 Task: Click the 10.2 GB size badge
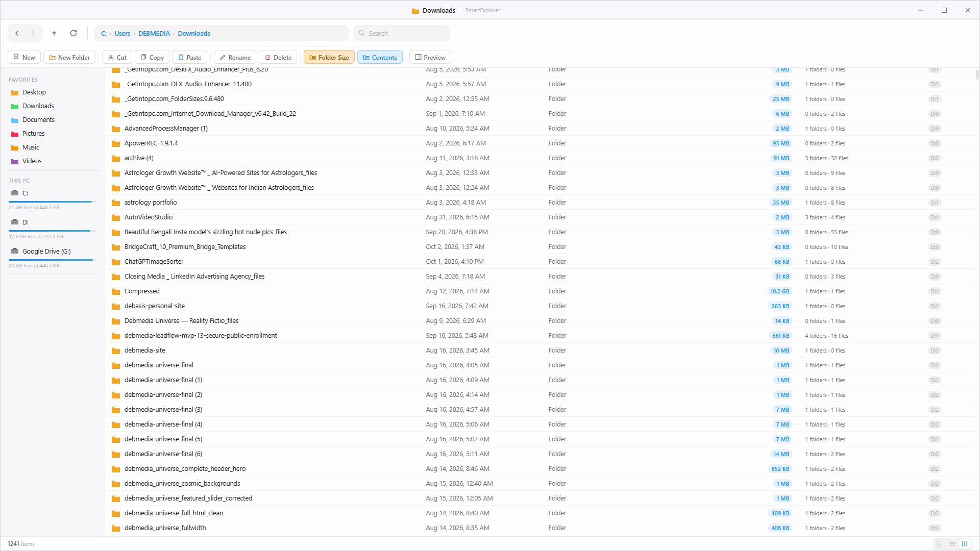point(779,291)
